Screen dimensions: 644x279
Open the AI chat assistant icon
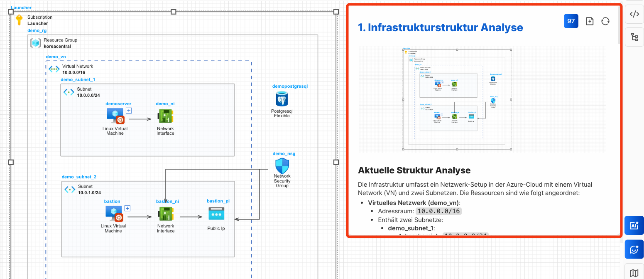pyautogui.click(x=634, y=249)
